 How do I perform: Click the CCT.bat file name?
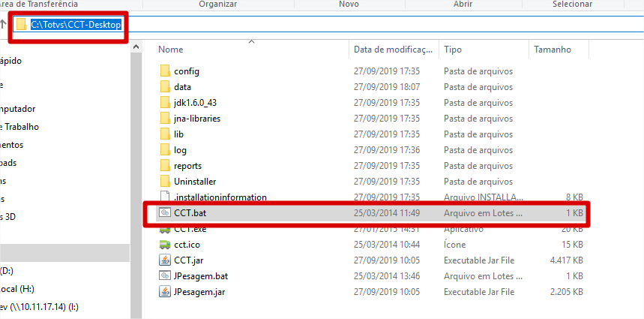pos(190,213)
